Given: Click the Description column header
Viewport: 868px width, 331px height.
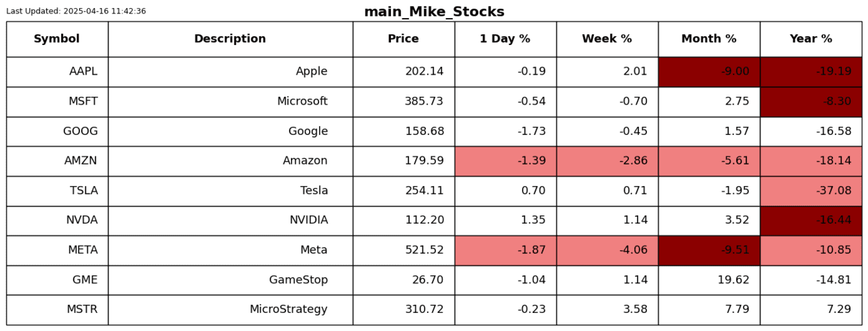Looking at the screenshot, I should point(230,39).
